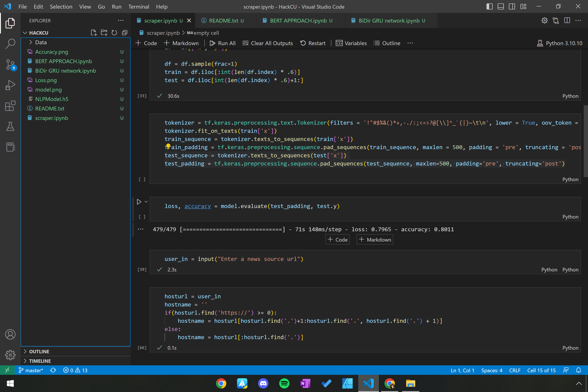The image size is (588, 392).
Task: Click the lightbulb code action icon
Action: (x=168, y=146)
